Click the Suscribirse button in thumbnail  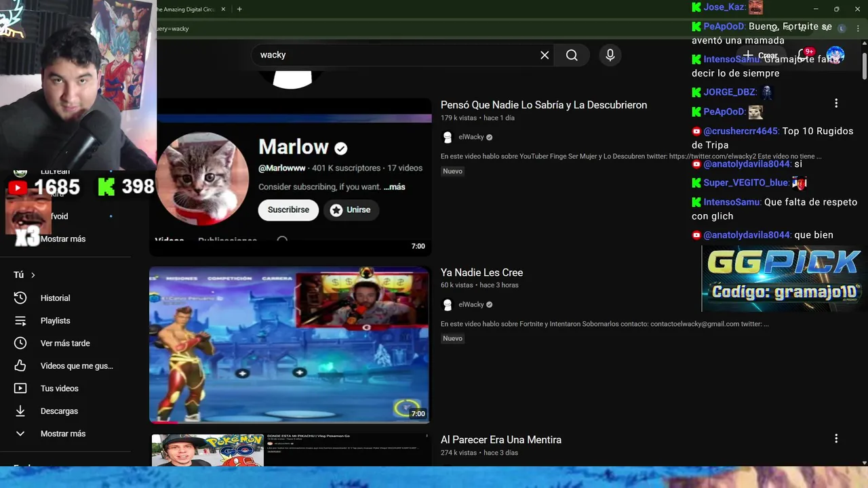(288, 210)
